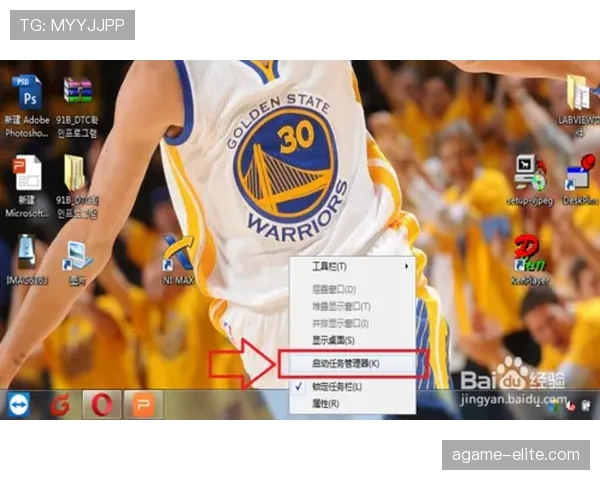Click the muted volume tray icon
The width and height of the screenshot is (600, 480).
coord(571,406)
